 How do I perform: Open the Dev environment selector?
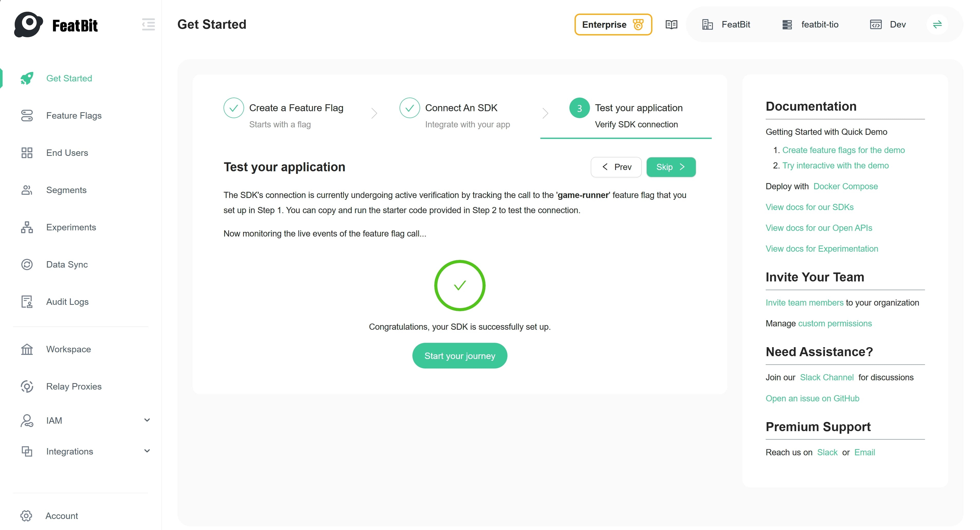(x=888, y=25)
